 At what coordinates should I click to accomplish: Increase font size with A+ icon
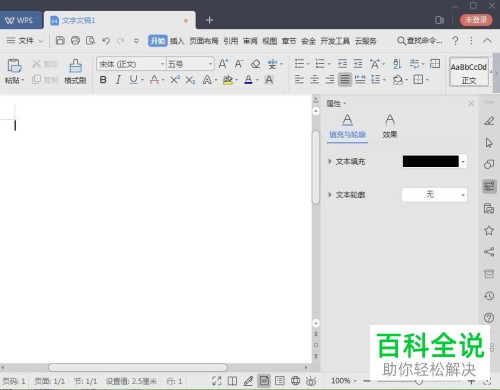coord(223,64)
